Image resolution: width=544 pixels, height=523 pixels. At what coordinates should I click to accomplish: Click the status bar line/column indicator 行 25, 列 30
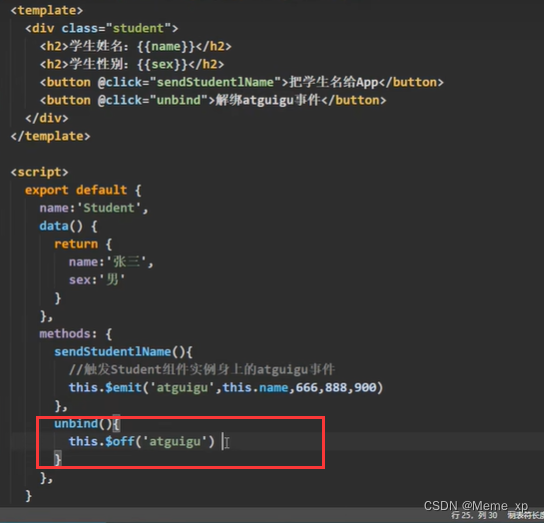tap(474, 515)
